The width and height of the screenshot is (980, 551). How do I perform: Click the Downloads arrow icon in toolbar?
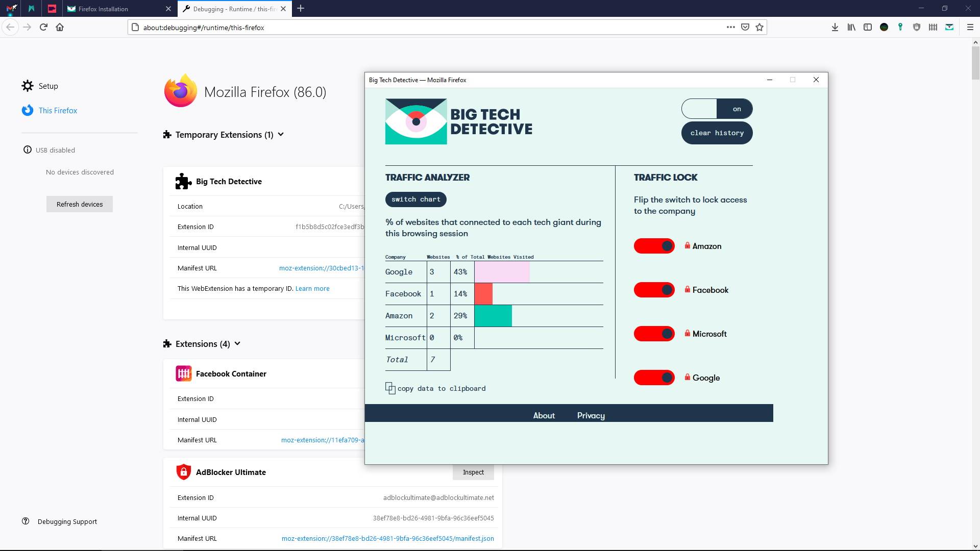[835, 28]
